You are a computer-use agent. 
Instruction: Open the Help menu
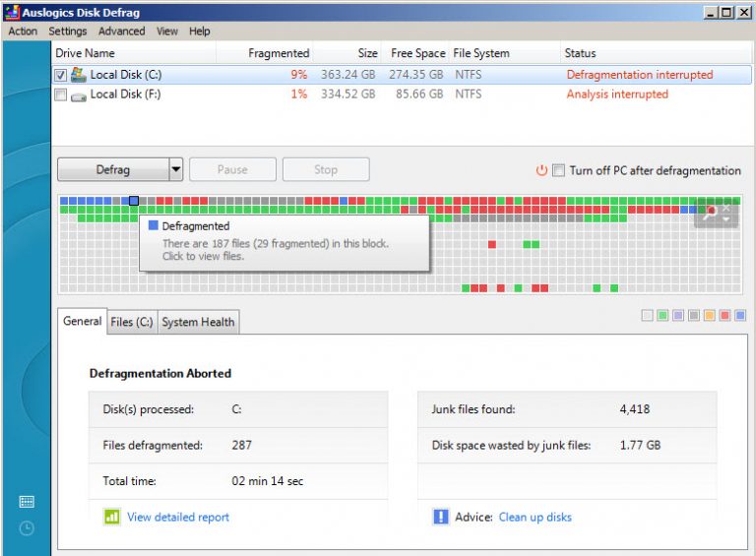(199, 31)
